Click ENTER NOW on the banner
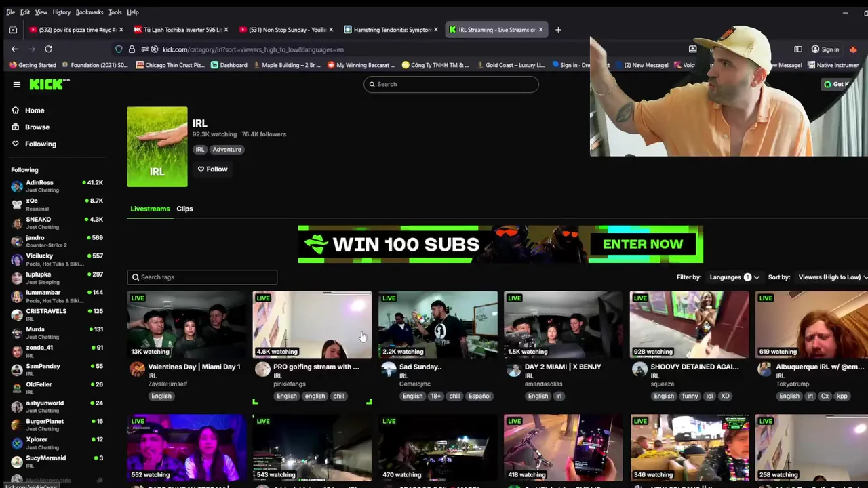868x488 pixels. [643, 244]
